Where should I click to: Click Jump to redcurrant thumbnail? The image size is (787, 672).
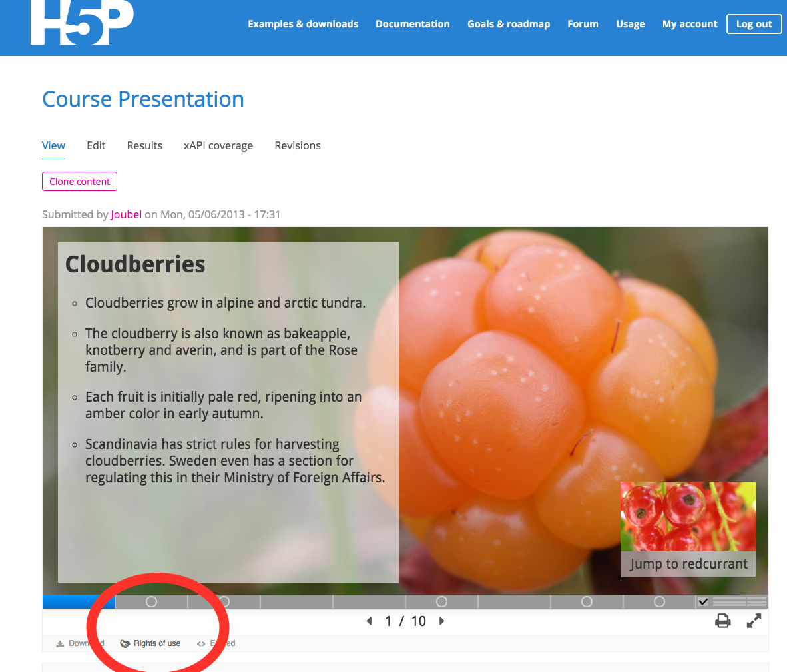[x=688, y=529]
